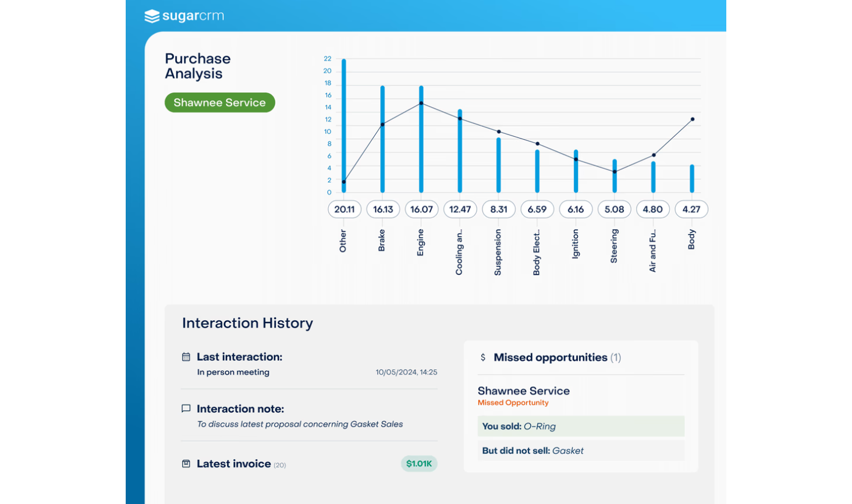This screenshot has width=852, height=504.
Task: Click the SugarCRM logo icon
Action: pyautogui.click(x=152, y=16)
